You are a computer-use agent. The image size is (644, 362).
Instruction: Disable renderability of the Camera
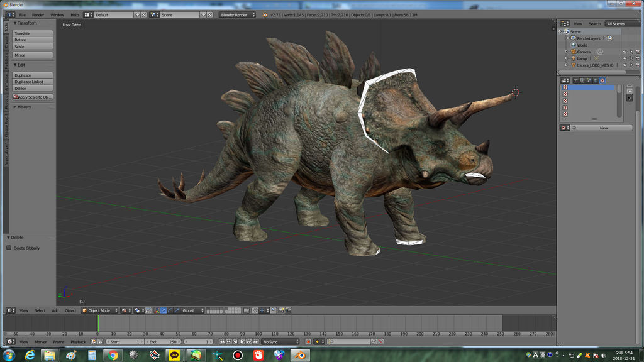638,52
